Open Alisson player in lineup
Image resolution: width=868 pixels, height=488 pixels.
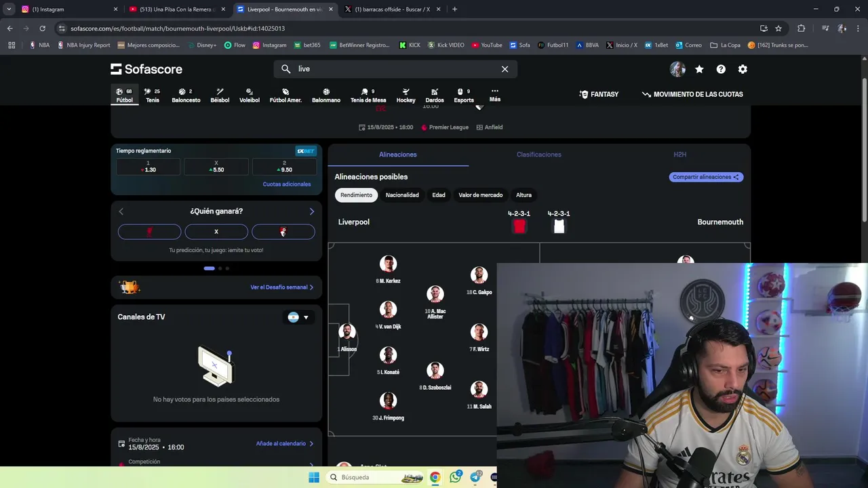347,338
